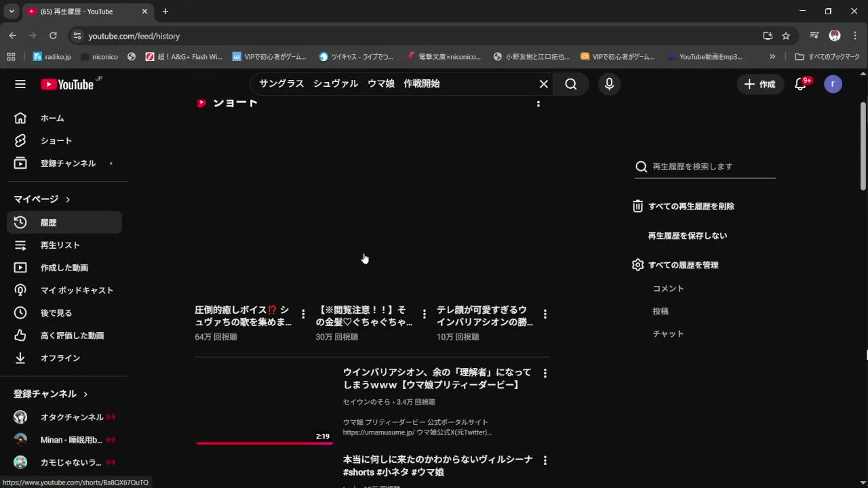Open the コメント history link
The width and height of the screenshot is (868, 488).
point(668,289)
